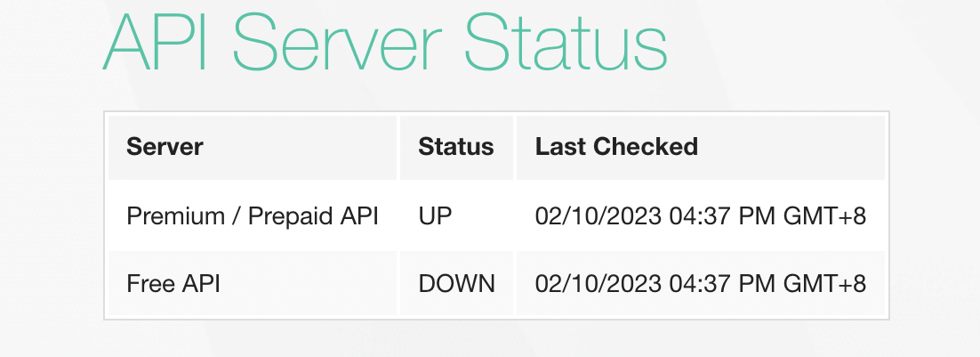This screenshot has height=357, width=980.
Task: Click the last checked time for Free API
Action: tap(701, 284)
